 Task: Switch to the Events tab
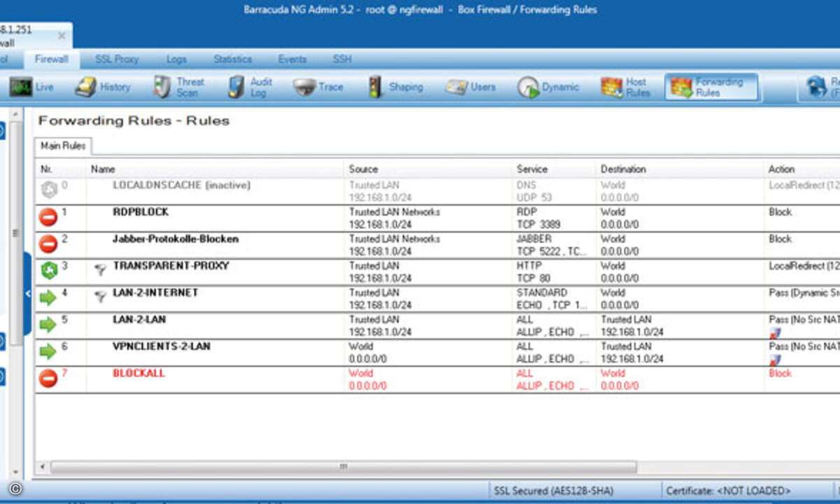pyautogui.click(x=292, y=59)
